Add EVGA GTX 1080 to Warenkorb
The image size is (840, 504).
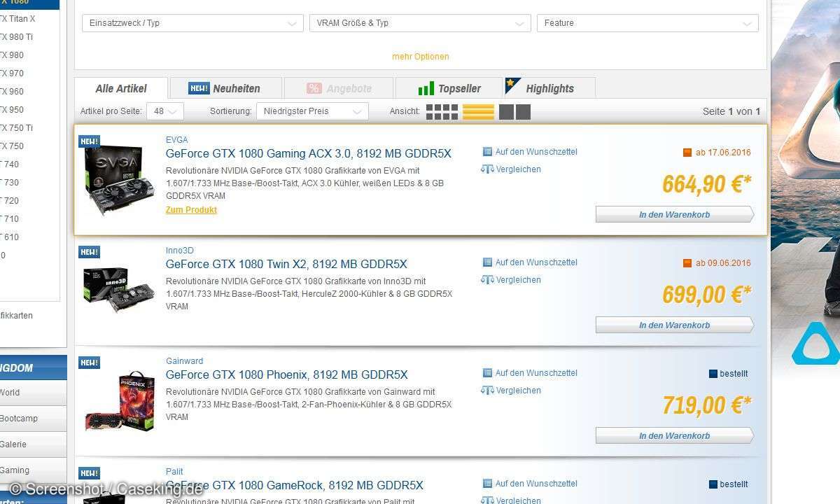tap(674, 214)
